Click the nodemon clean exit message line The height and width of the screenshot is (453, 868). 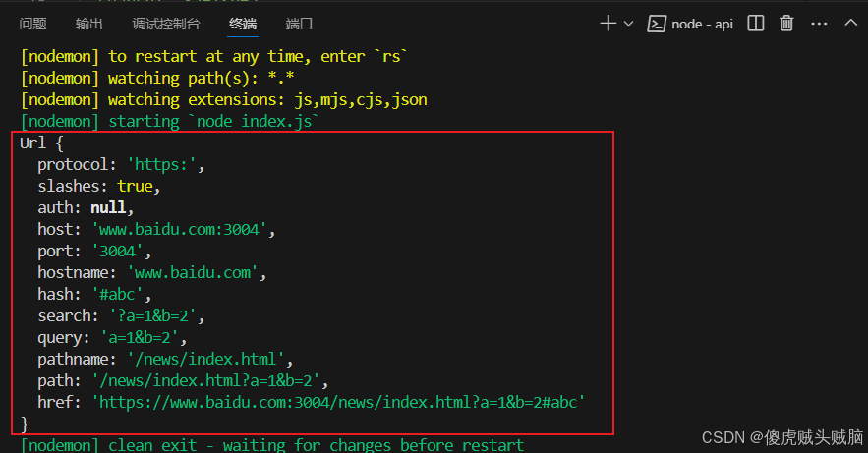click(x=272, y=445)
